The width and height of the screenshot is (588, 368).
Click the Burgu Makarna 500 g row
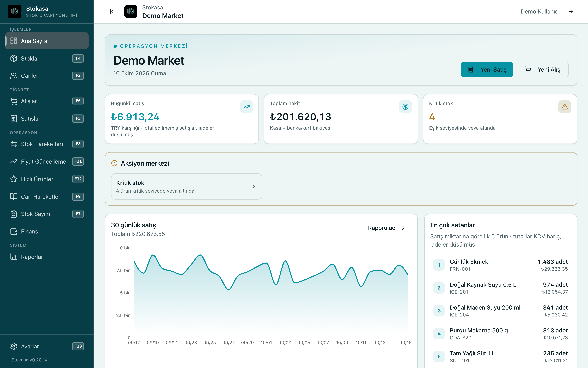point(500,334)
